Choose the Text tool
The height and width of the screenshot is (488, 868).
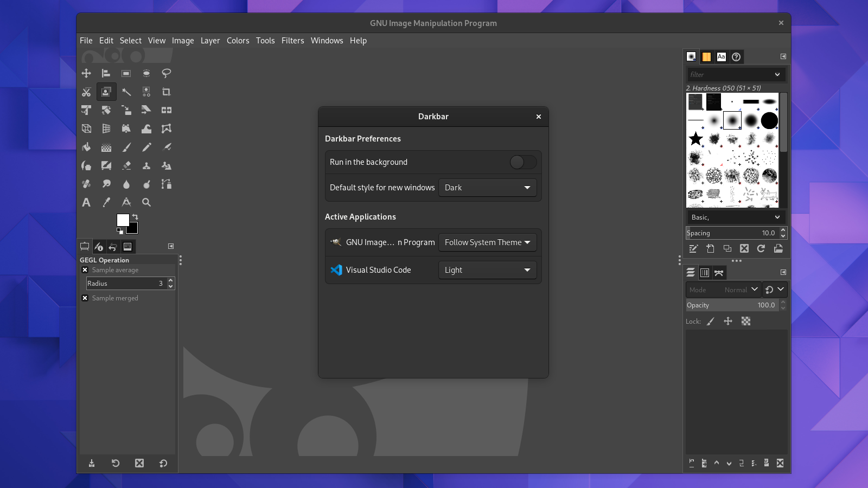[87, 202]
